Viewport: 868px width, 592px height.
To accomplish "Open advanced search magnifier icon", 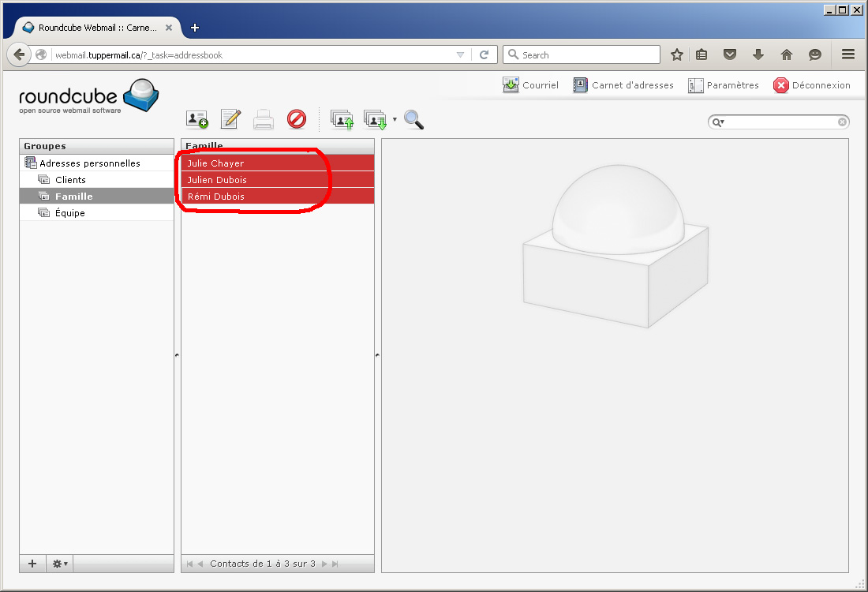I will pos(413,119).
